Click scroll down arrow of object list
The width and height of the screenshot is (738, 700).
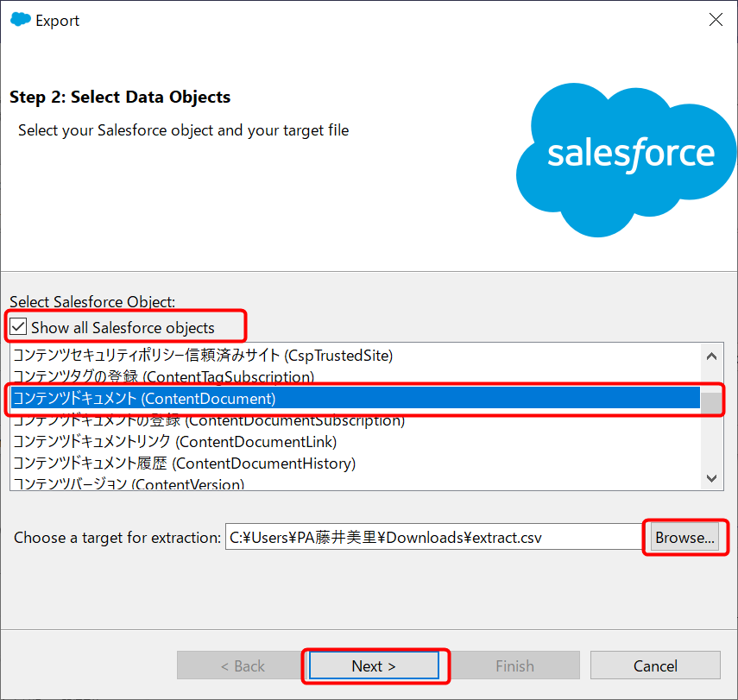coord(711,478)
